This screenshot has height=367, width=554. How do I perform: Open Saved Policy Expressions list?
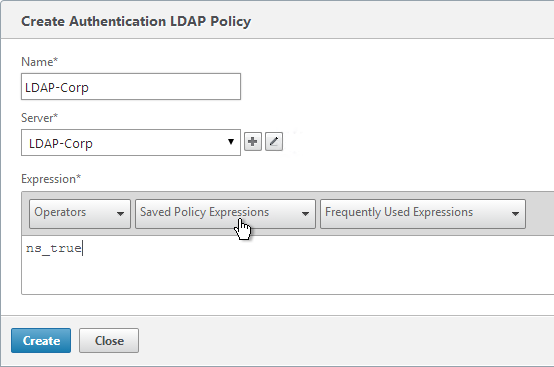[225, 214]
